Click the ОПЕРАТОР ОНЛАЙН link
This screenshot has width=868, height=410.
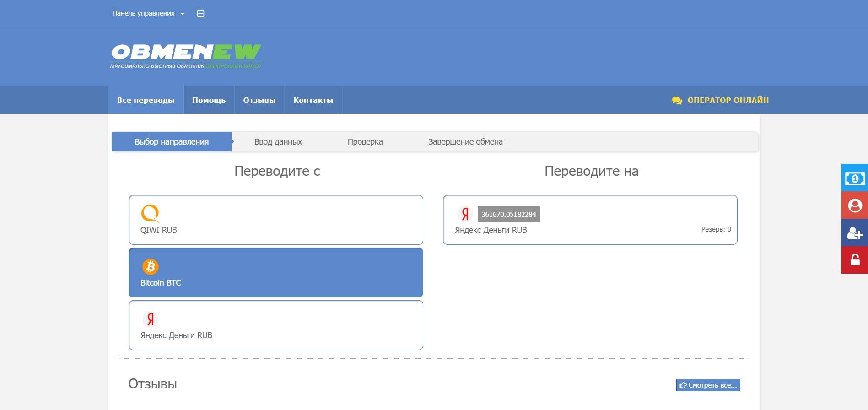[728, 100]
